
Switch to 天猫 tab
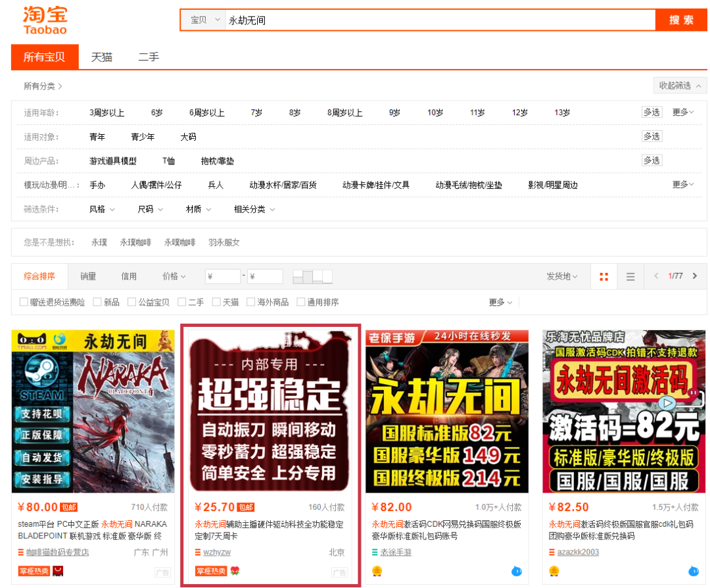pyautogui.click(x=102, y=57)
